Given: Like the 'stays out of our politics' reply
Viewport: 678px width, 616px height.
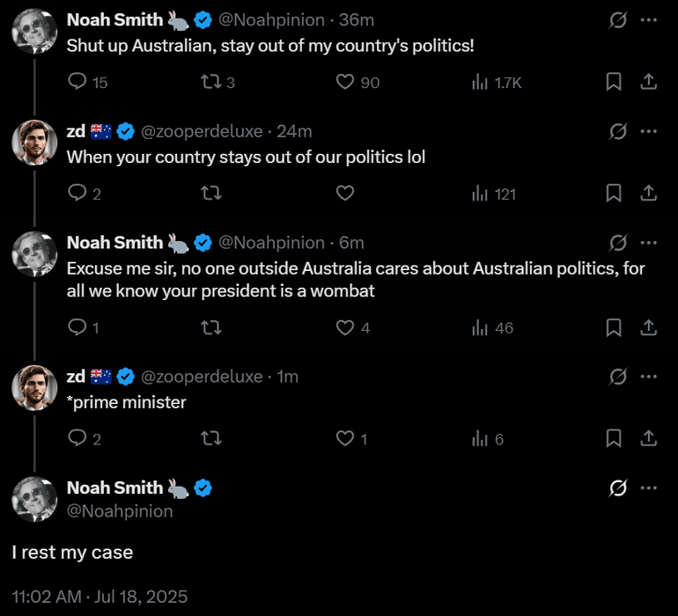Looking at the screenshot, I should click(x=345, y=194).
